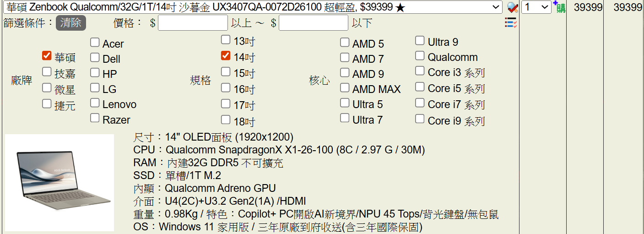Check the 17吋 size checkbox

click(x=226, y=104)
